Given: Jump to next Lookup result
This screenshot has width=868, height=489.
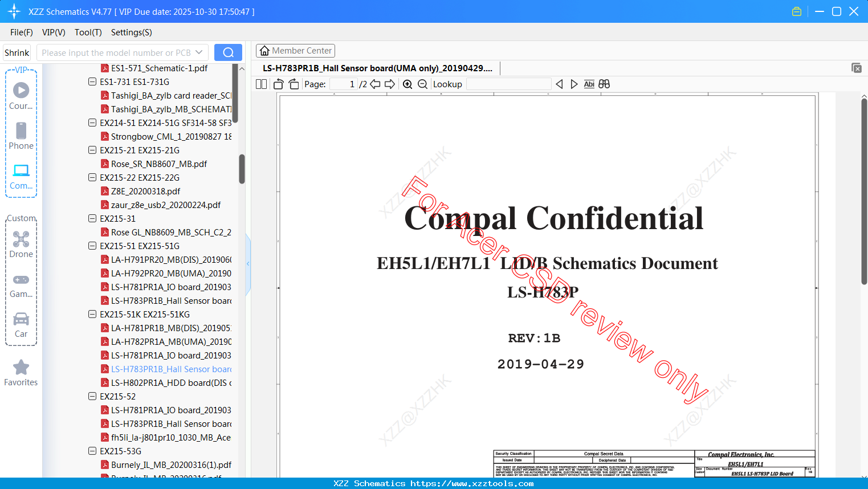Looking at the screenshot, I should pyautogui.click(x=574, y=84).
